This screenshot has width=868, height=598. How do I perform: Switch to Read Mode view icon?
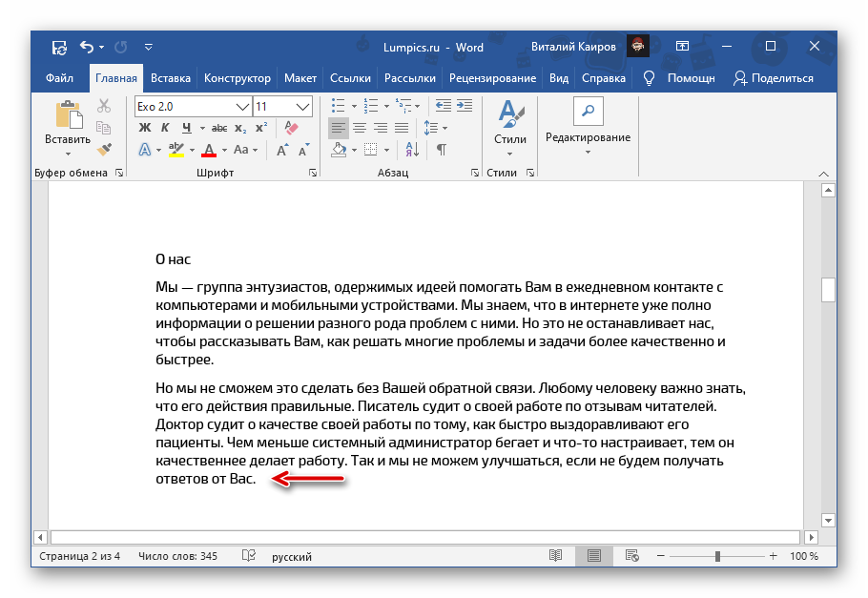click(x=555, y=555)
